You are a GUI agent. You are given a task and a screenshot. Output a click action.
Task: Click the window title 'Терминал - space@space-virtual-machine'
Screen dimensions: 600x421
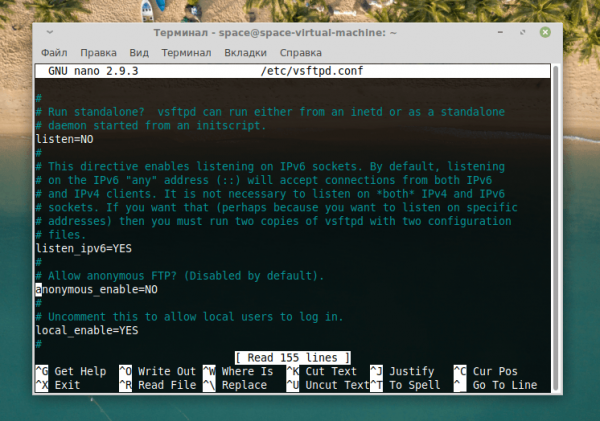[275, 33]
